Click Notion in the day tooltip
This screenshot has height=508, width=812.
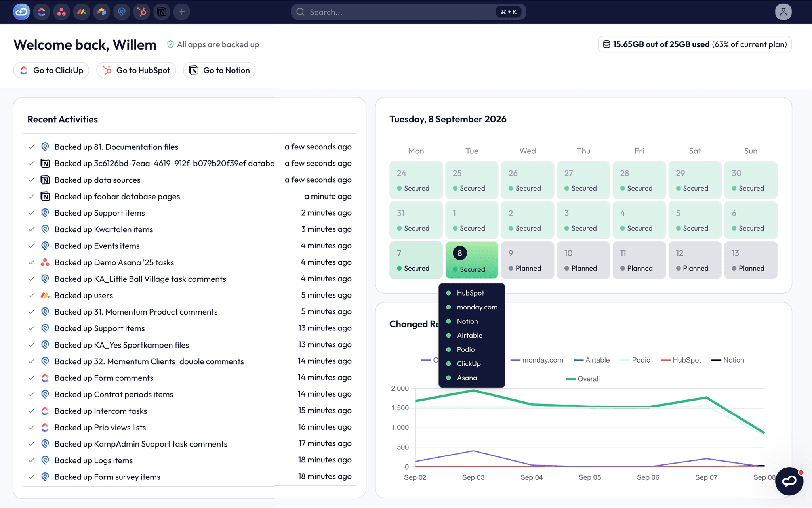point(467,321)
